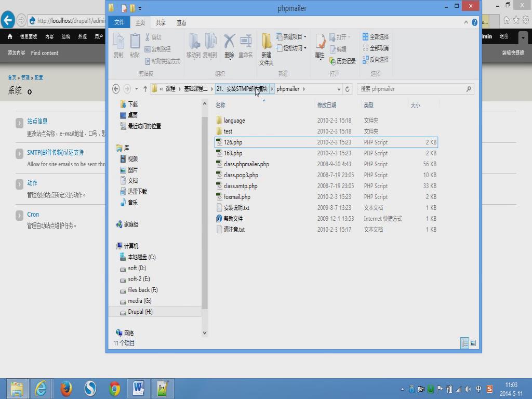The width and height of the screenshot is (532, 399).
Task: Open recent locations dropdown arrow
Action: (137, 89)
